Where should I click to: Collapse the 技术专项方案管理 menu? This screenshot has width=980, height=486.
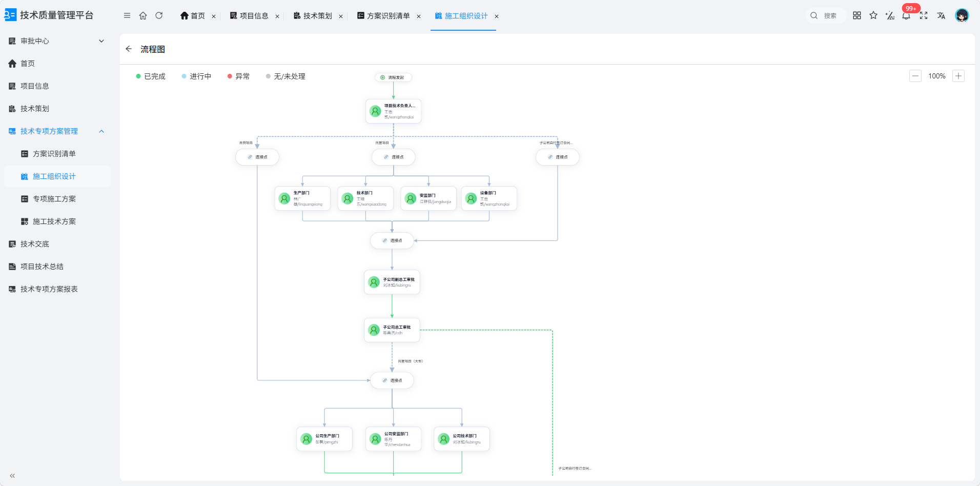(x=57, y=131)
